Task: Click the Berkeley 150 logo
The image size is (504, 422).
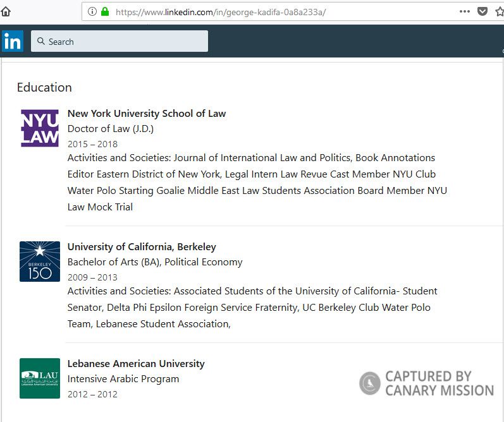Action: [40, 262]
